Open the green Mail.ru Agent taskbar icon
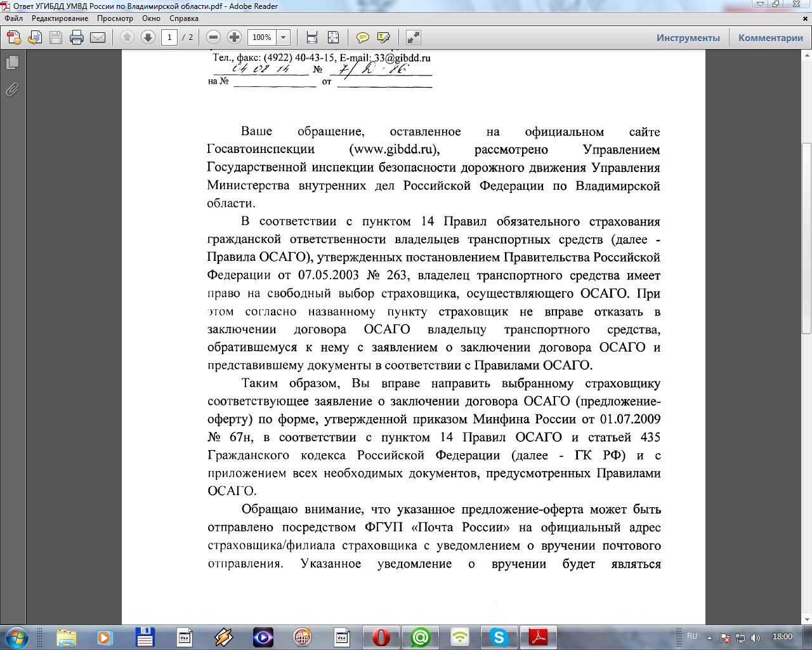 click(x=420, y=637)
